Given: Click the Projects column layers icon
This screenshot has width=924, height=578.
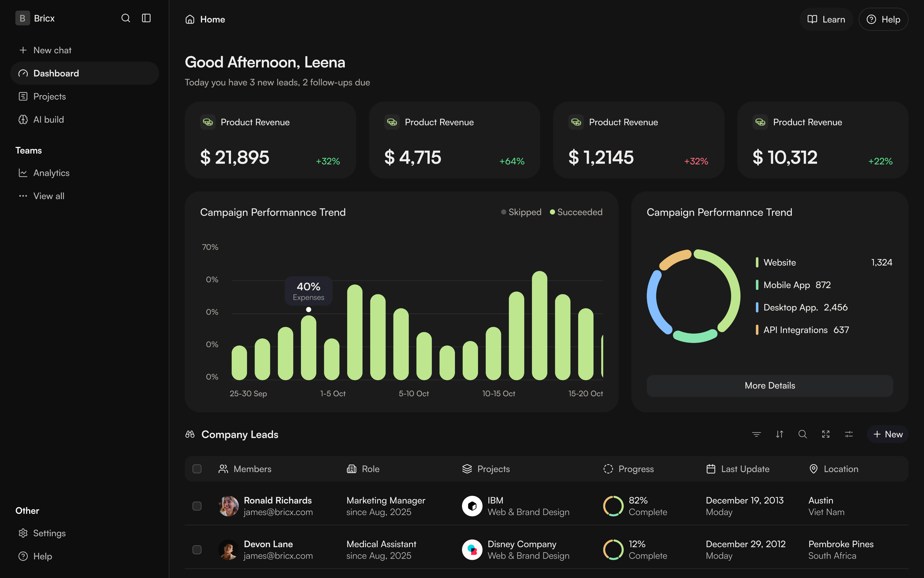Looking at the screenshot, I should pyautogui.click(x=467, y=469).
